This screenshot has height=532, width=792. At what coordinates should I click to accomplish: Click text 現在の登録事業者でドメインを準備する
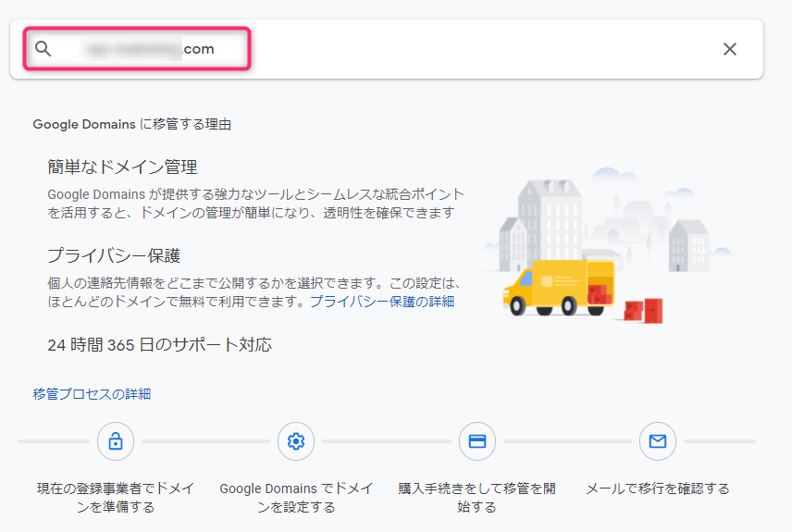point(116,498)
